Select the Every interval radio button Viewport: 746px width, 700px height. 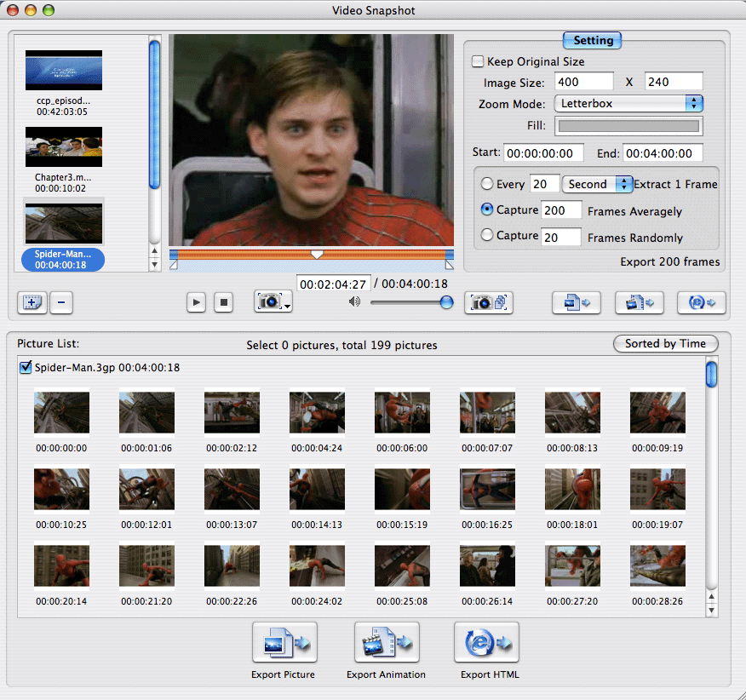[486, 184]
